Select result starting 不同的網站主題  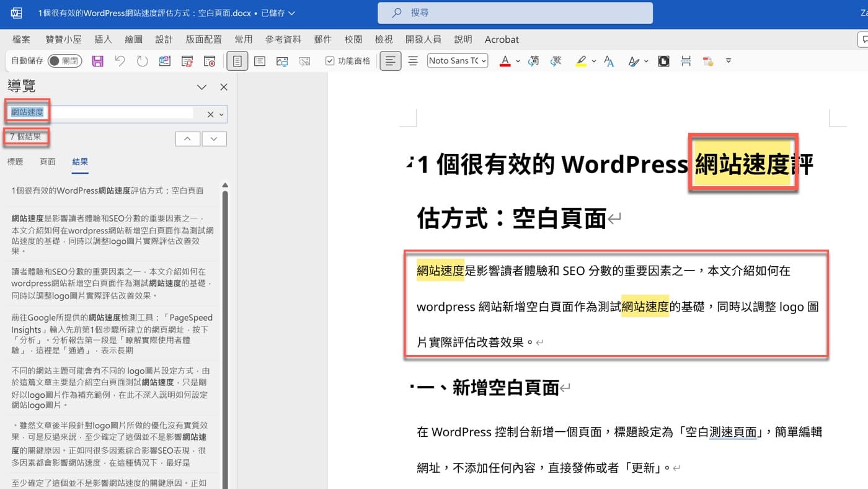coord(112,388)
